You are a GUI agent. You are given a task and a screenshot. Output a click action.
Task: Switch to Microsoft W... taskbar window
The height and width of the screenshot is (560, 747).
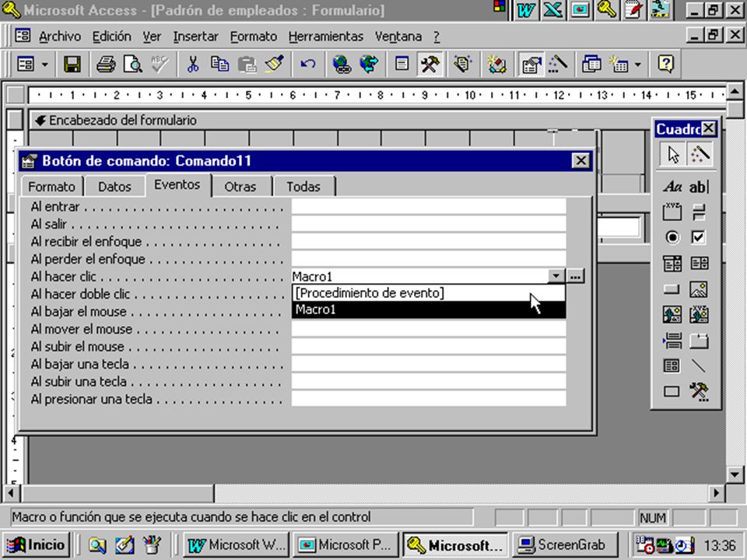click(237, 544)
